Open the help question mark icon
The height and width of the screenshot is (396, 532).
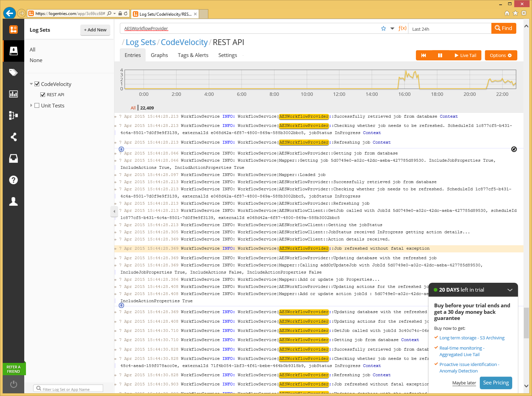point(13,180)
